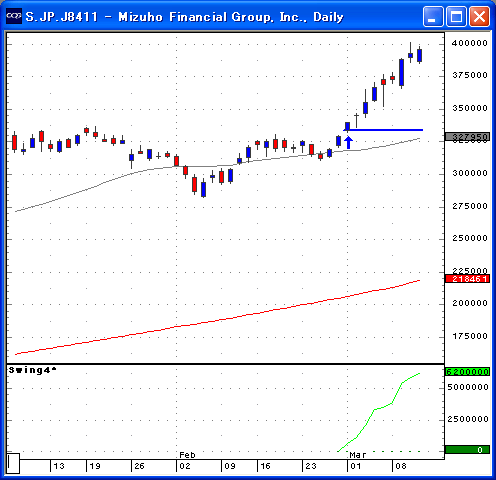This screenshot has width=496, height=480.
Task: Click the green Swing4 indicator curve
Action: click(374, 410)
